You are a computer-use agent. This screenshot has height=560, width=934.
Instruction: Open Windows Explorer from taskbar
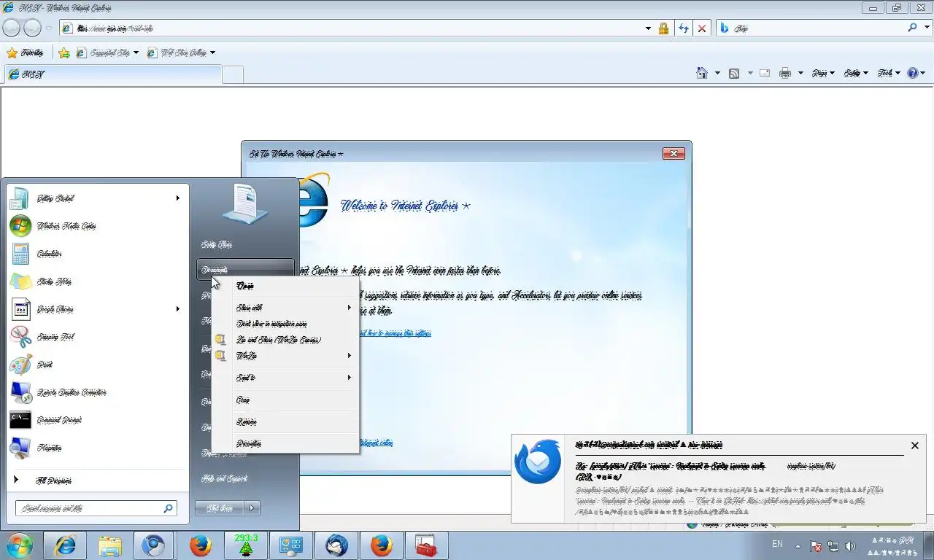coord(110,545)
